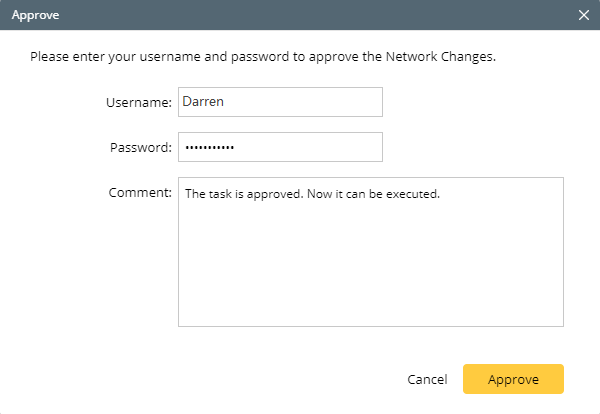Click the empty middle of the title bar
600x414 pixels.
pyautogui.click(x=300, y=15)
